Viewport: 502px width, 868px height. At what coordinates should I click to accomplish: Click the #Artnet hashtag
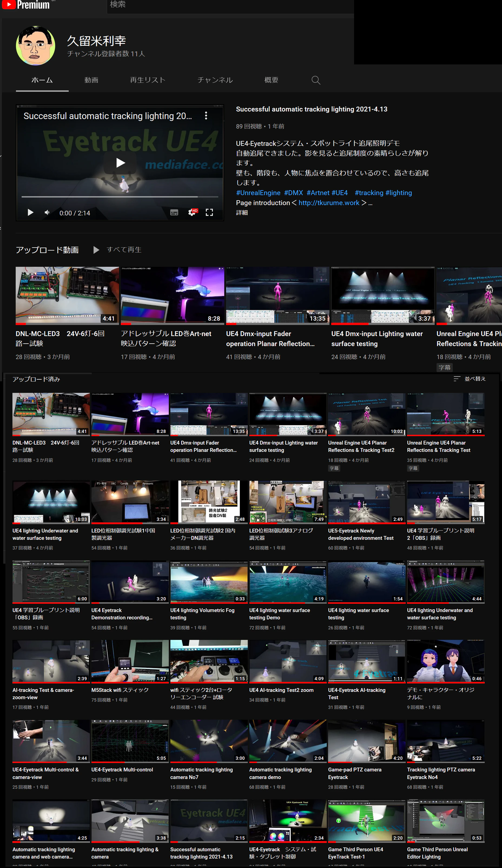pyautogui.click(x=318, y=193)
